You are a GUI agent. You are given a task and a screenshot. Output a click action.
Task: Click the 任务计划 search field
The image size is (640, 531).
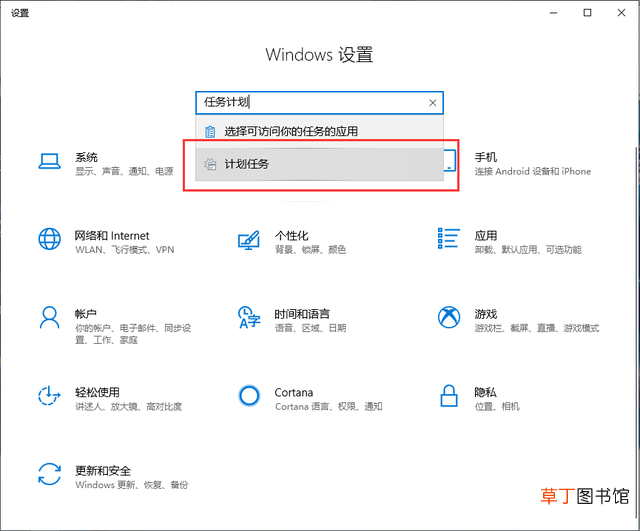tap(319, 102)
